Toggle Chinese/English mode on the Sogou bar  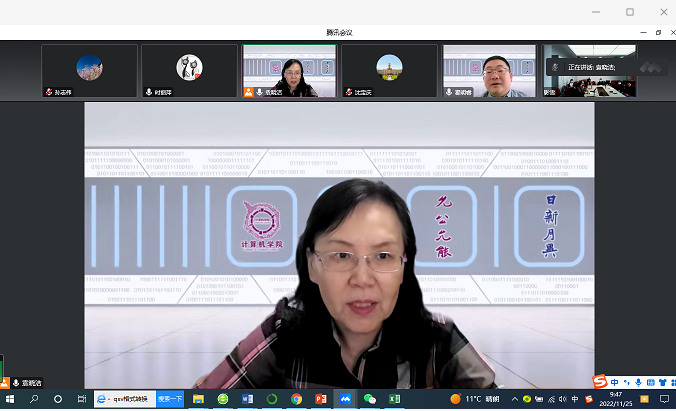[614, 382]
